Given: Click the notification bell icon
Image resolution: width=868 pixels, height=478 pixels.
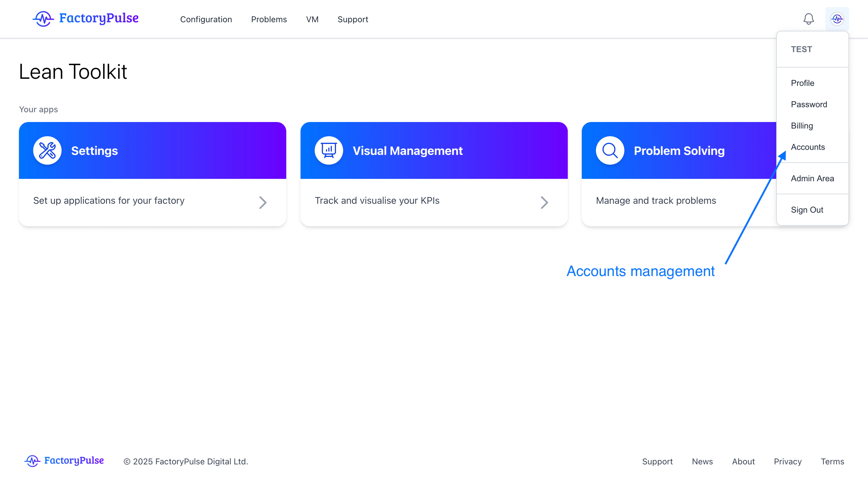Looking at the screenshot, I should (x=808, y=19).
